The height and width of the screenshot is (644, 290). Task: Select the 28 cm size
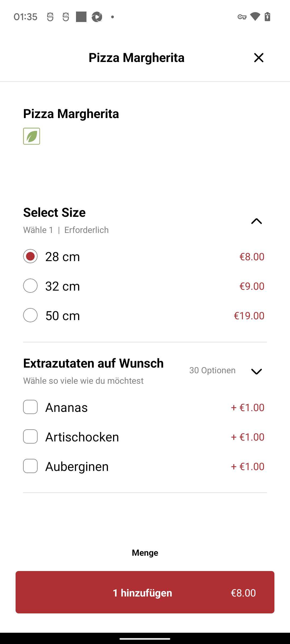coord(30,256)
